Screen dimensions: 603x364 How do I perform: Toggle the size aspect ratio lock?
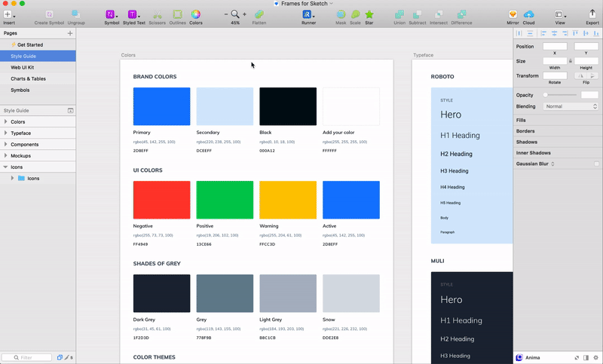(x=571, y=61)
